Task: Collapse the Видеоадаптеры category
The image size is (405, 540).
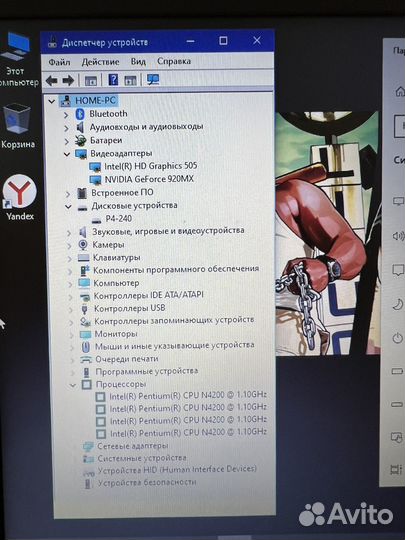Action: [x=67, y=154]
